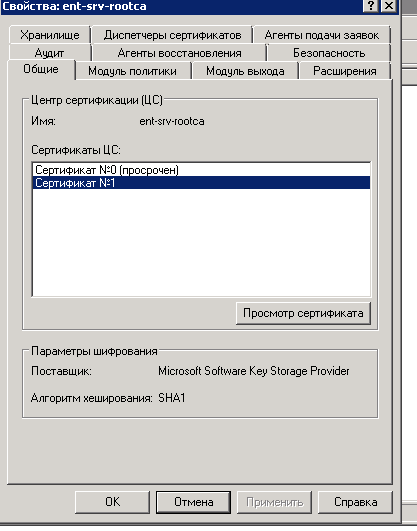
Task: Open the Модуль выхода tab
Action: [245, 71]
